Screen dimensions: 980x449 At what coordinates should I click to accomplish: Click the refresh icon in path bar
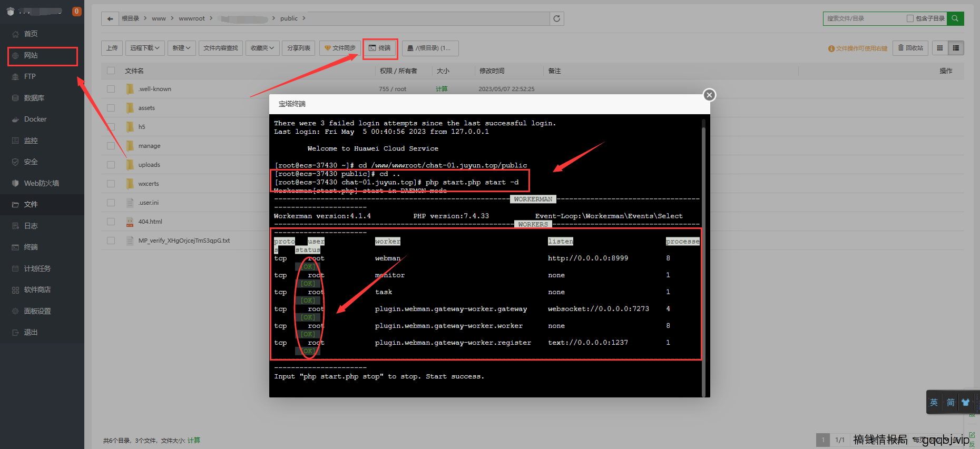[556, 18]
